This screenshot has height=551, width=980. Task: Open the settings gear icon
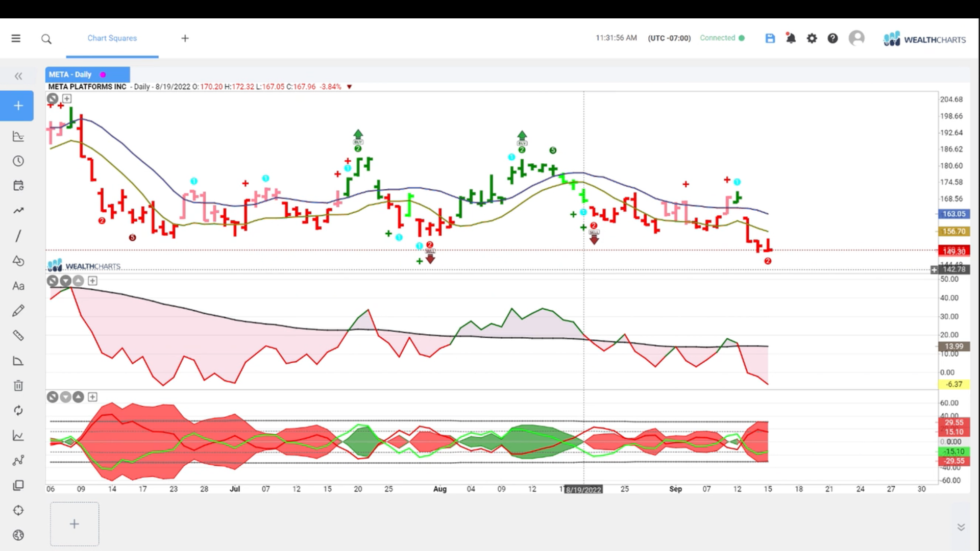click(812, 38)
